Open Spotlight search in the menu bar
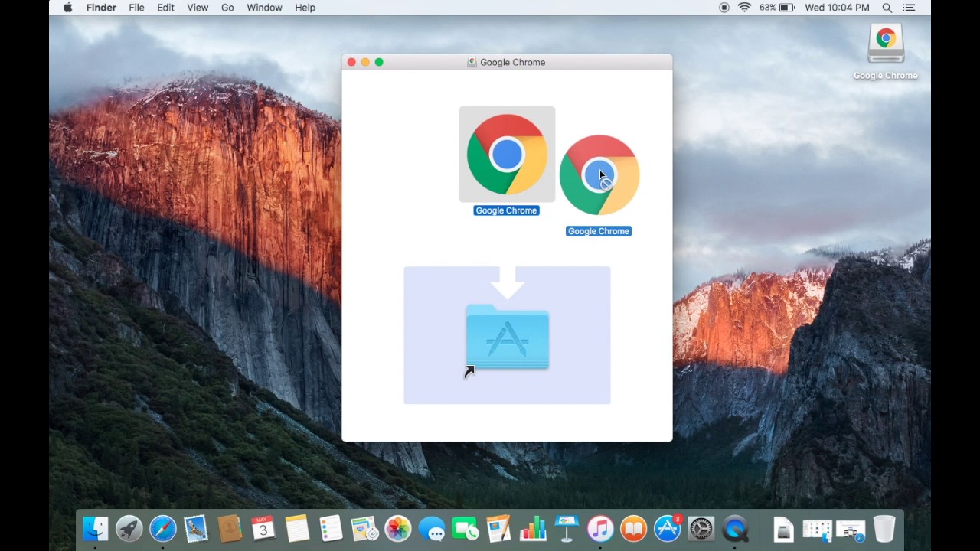The width and height of the screenshot is (980, 551). [x=887, y=8]
